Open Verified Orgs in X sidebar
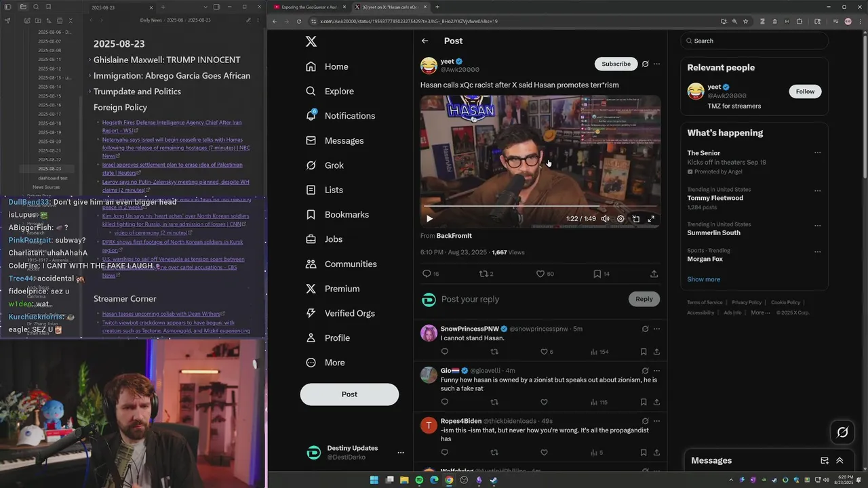This screenshot has width=868, height=488. (340, 313)
